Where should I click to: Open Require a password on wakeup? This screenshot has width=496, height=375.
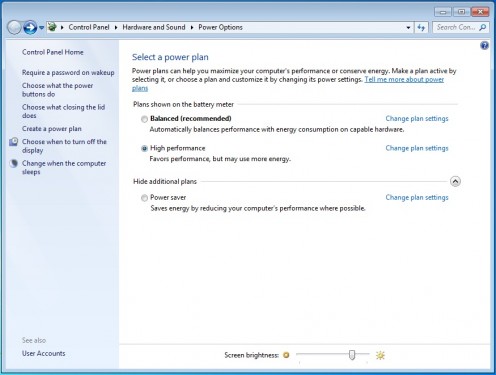[68, 73]
